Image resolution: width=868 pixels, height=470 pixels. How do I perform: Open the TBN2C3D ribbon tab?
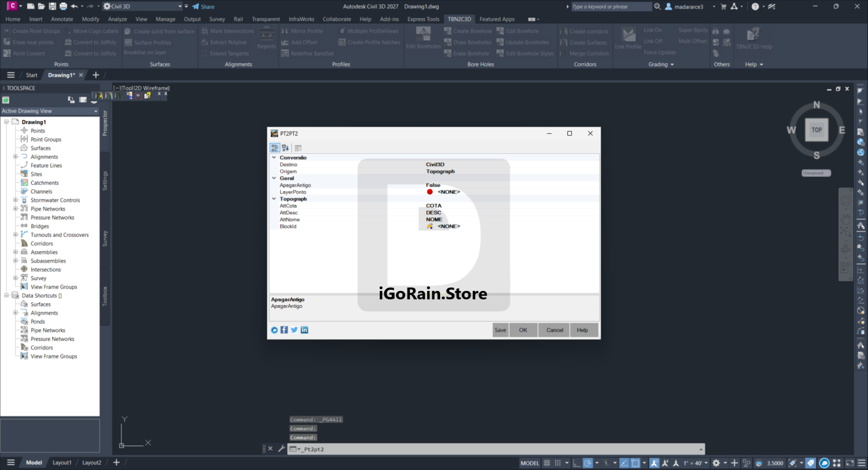click(459, 19)
